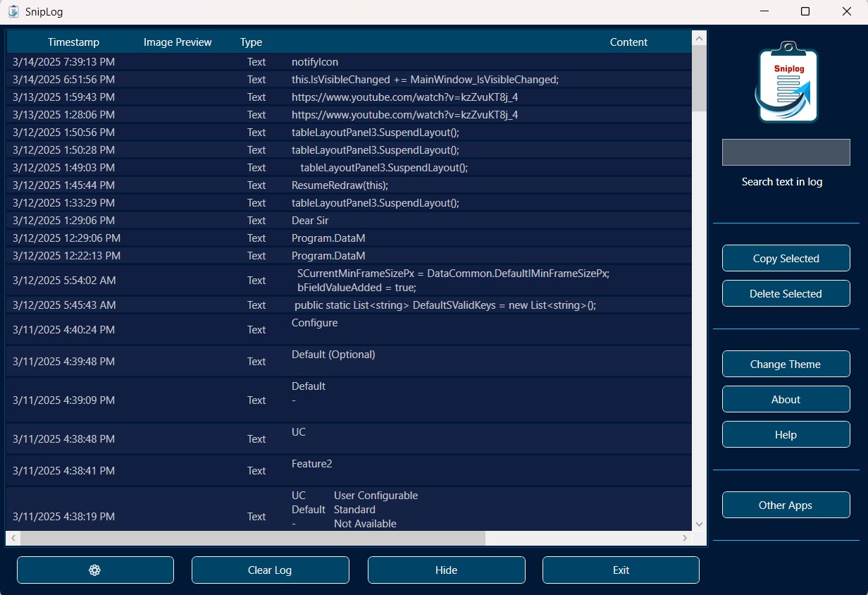Click the Clear Log button
Image resolution: width=868 pixels, height=595 pixels.
tap(270, 570)
